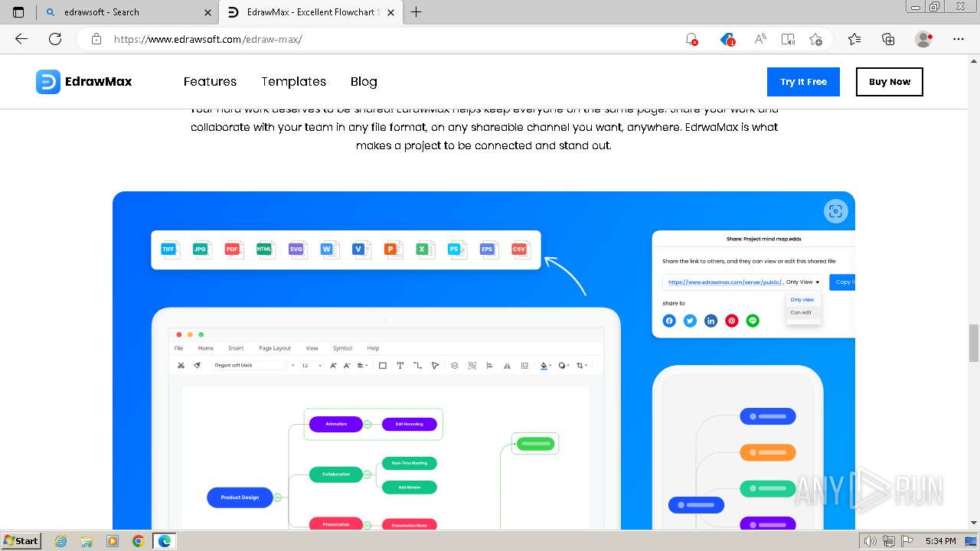The width and height of the screenshot is (980, 551).
Task: Open the Windows Start menu
Action: 21,540
